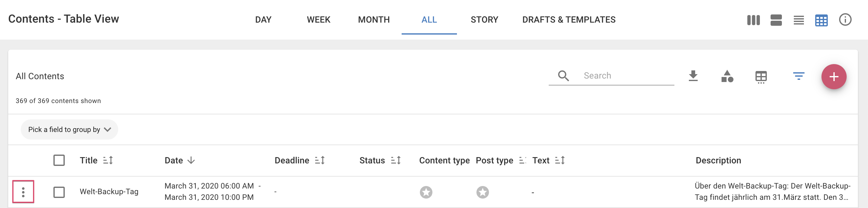
Task: Select the table grid view icon
Action: coord(821,20)
